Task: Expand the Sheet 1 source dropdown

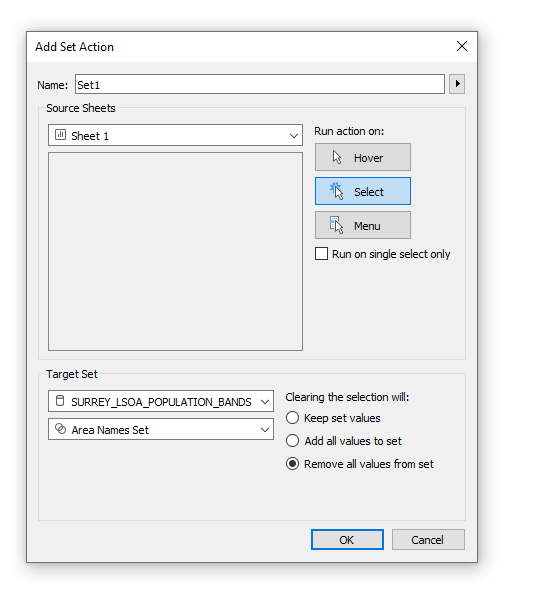Action: coord(175,135)
